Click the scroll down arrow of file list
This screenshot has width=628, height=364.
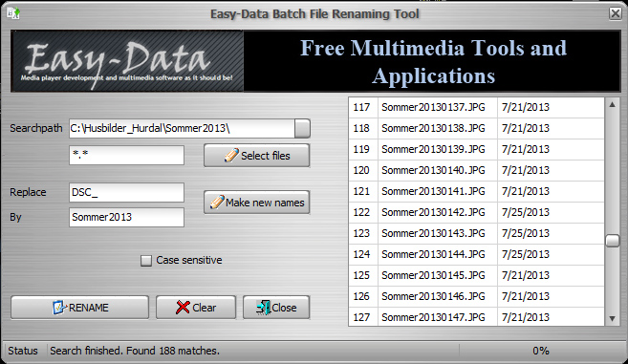pos(612,319)
